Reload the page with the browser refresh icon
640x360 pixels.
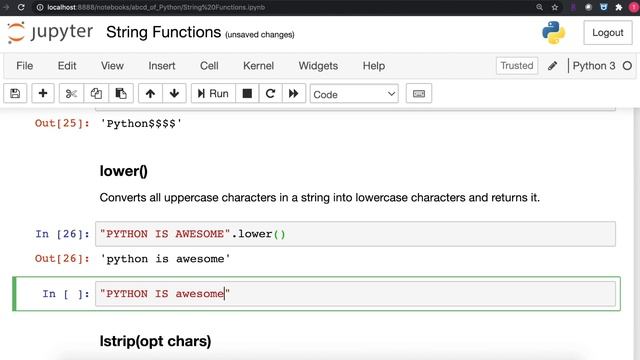point(21,7)
